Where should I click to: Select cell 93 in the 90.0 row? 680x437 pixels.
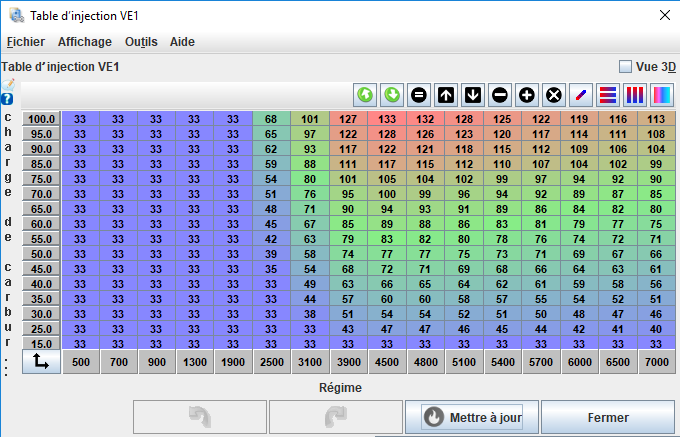(310, 149)
